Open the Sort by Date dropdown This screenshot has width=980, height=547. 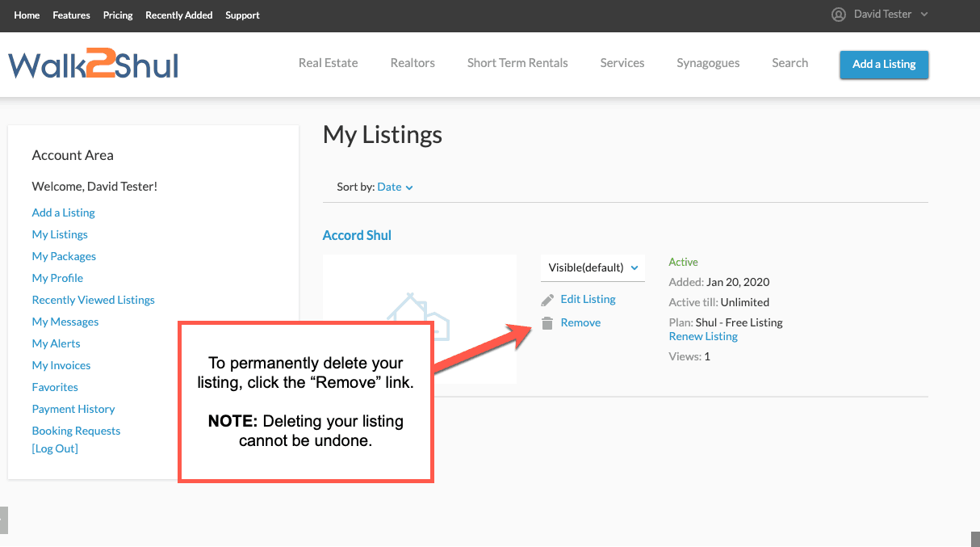click(x=395, y=187)
